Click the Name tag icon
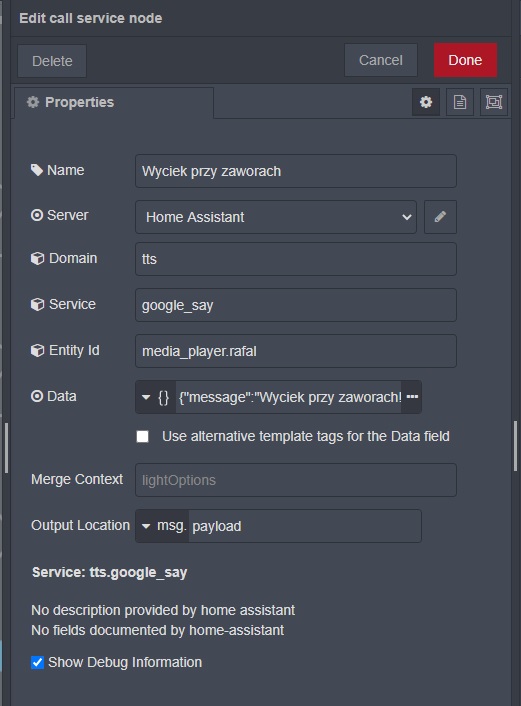Viewport: 521px width, 706px height. click(x=36, y=170)
